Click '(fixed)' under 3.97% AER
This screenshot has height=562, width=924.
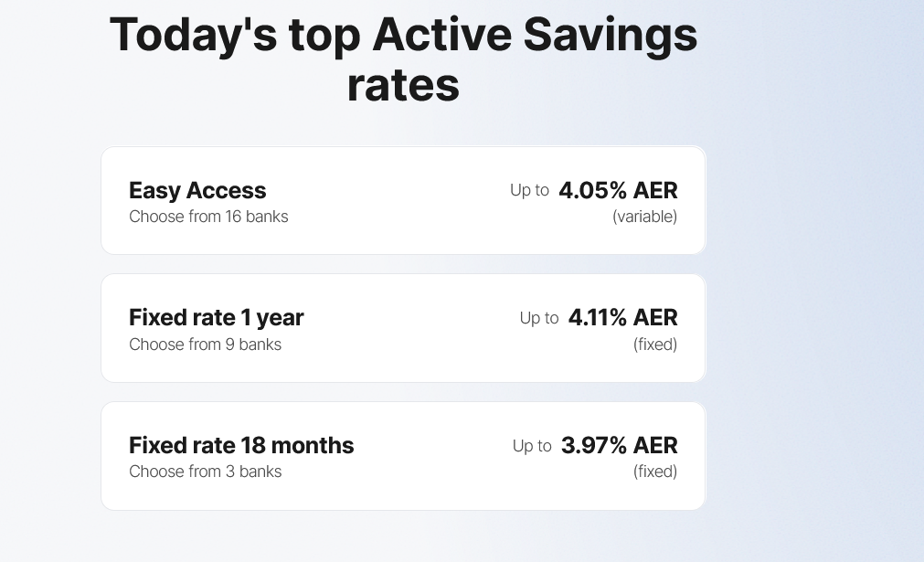(x=654, y=472)
